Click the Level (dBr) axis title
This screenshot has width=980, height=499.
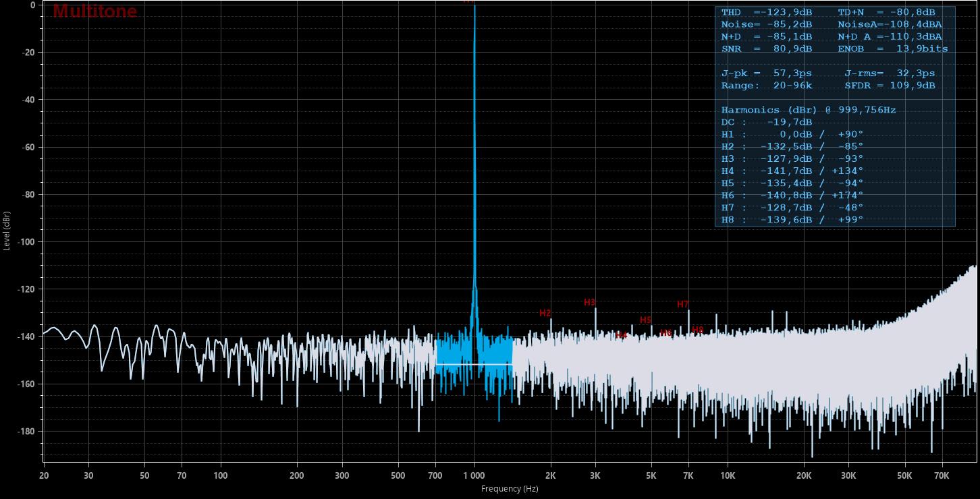[x=6, y=231]
